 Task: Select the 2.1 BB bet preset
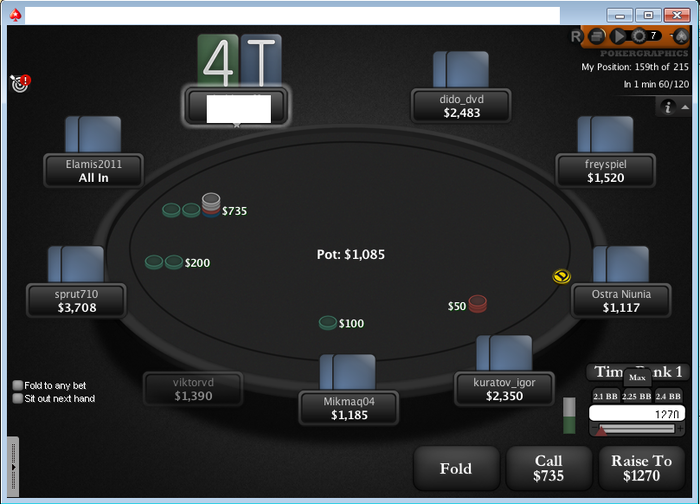(605, 396)
